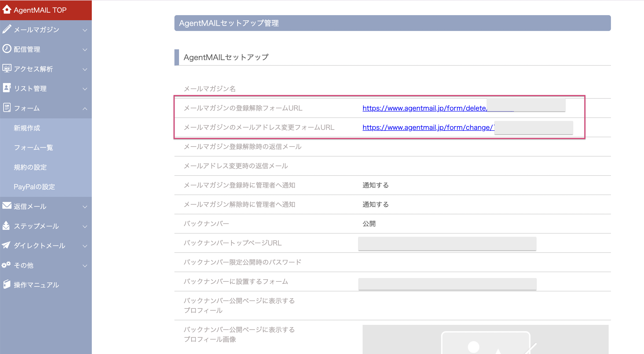
Task: Click the envelope icon beside 返信メール
Action: [x=7, y=206]
